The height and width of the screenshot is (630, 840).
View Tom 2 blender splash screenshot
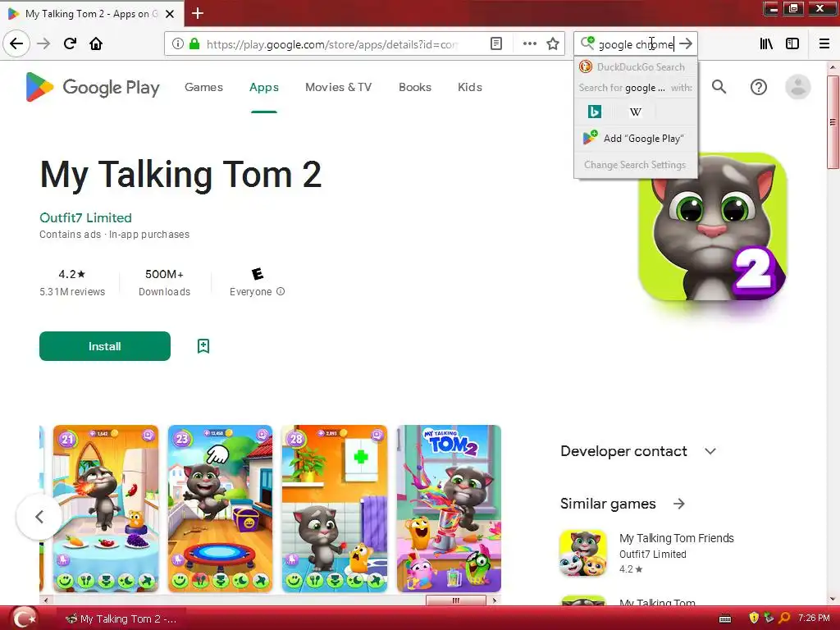click(x=449, y=509)
